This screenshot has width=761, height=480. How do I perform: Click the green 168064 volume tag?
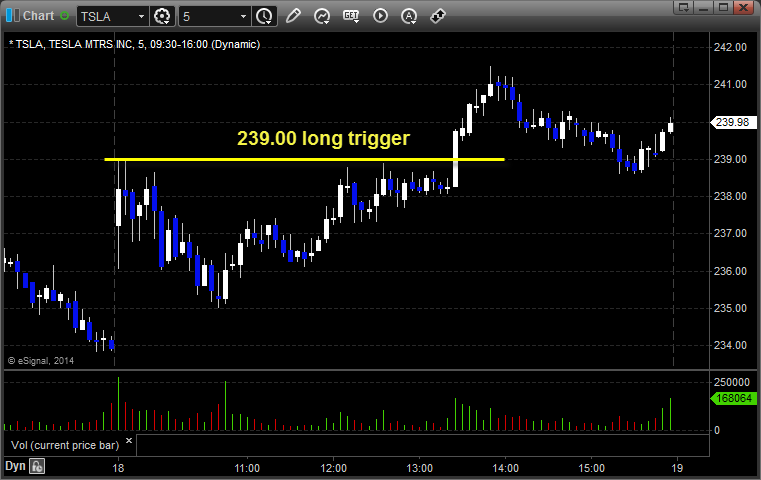coord(733,398)
